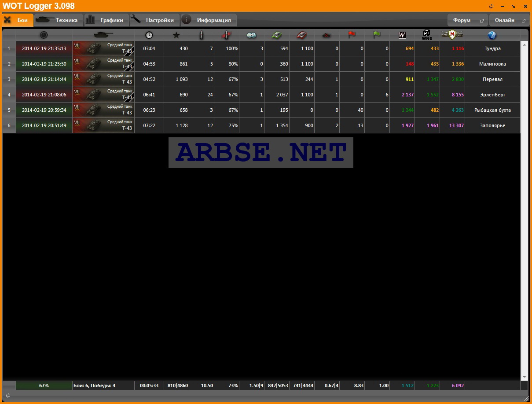Open the Информация tab
This screenshot has height=404, width=532.
(x=209, y=20)
